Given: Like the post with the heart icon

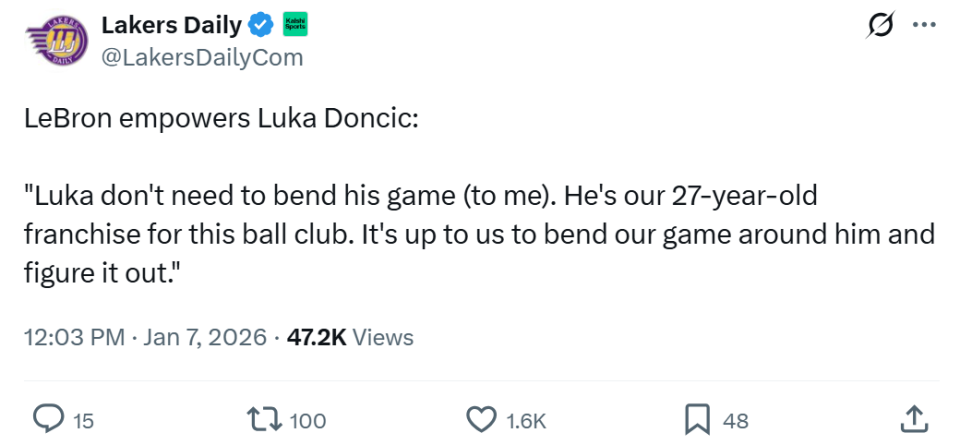Looking at the screenshot, I should click(484, 419).
